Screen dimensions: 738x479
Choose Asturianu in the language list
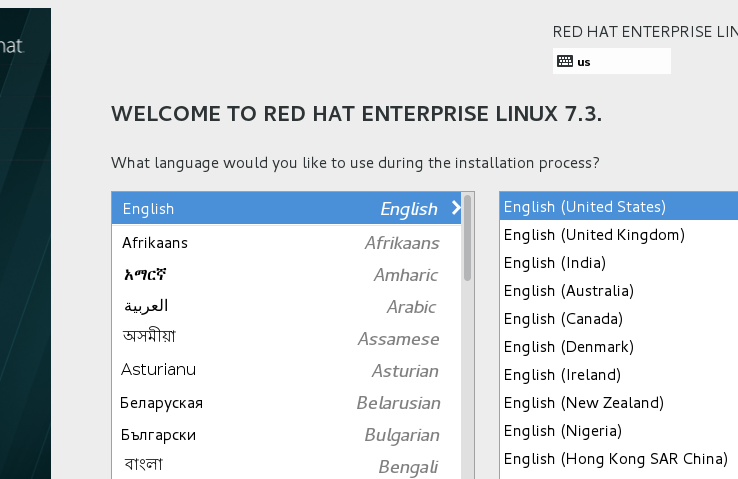click(286, 371)
